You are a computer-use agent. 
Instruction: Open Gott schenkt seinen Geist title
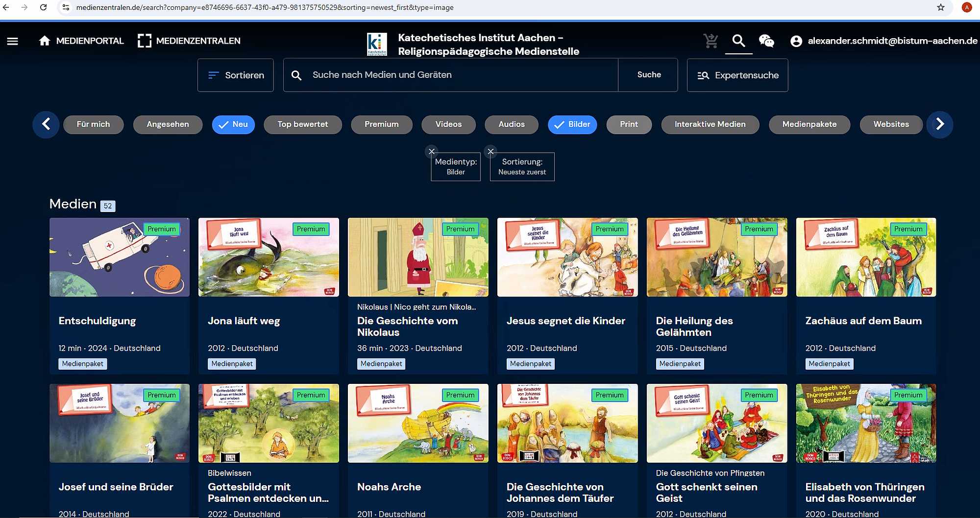(x=707, y=493)
